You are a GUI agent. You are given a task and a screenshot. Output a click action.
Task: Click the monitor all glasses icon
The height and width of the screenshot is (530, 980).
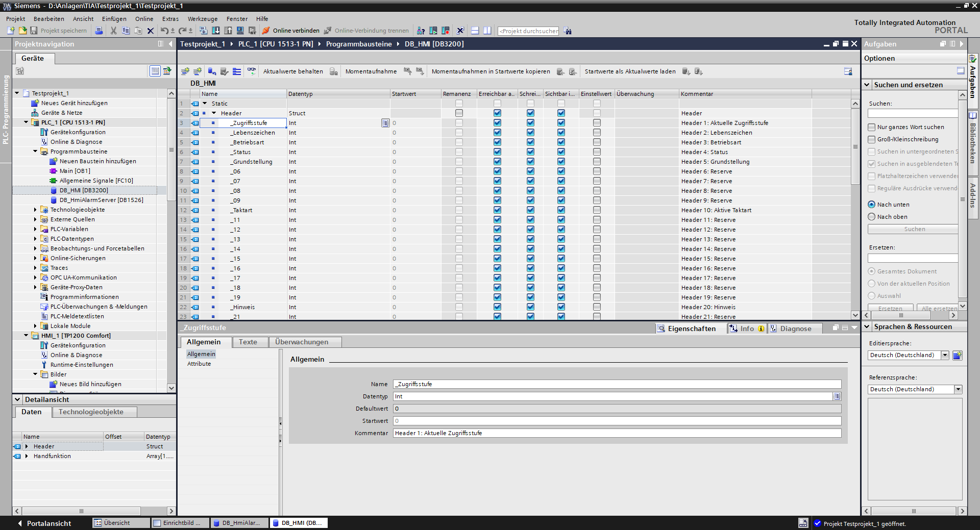pyautogui.click(x=252, y=71)
